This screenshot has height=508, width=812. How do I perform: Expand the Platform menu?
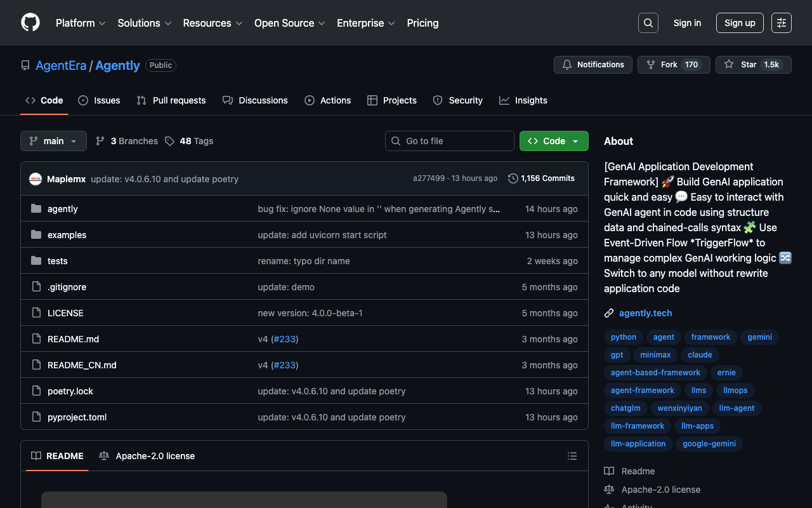(81, 23)
